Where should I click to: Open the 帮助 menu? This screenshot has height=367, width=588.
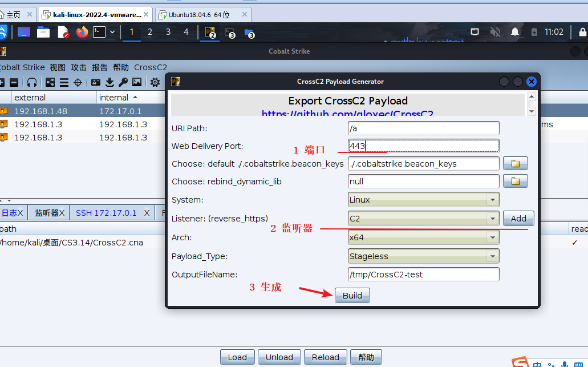(121, 67)
